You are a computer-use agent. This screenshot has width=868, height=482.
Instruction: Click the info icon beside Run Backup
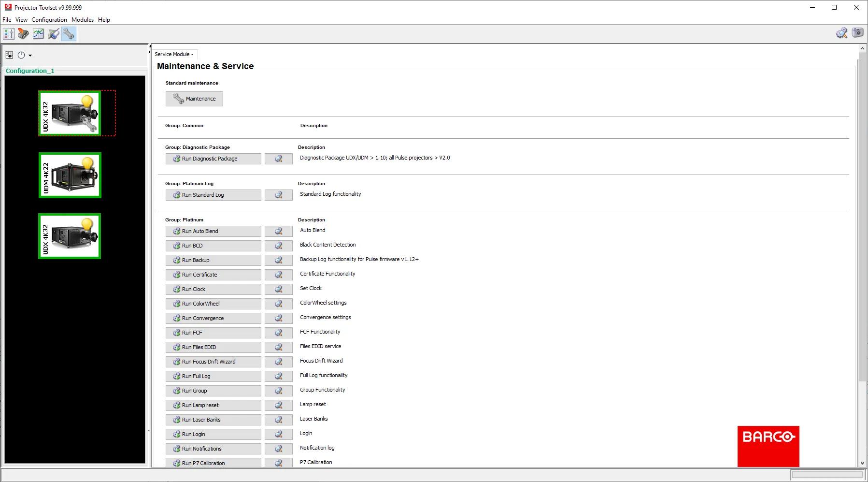(x=278, y=260)
